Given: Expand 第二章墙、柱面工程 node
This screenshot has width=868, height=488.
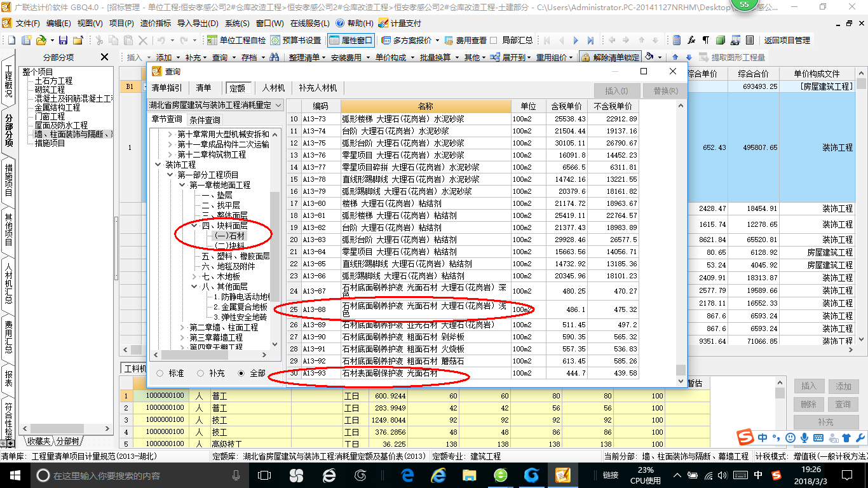Looking at the screenshot, I should point(182,327).
